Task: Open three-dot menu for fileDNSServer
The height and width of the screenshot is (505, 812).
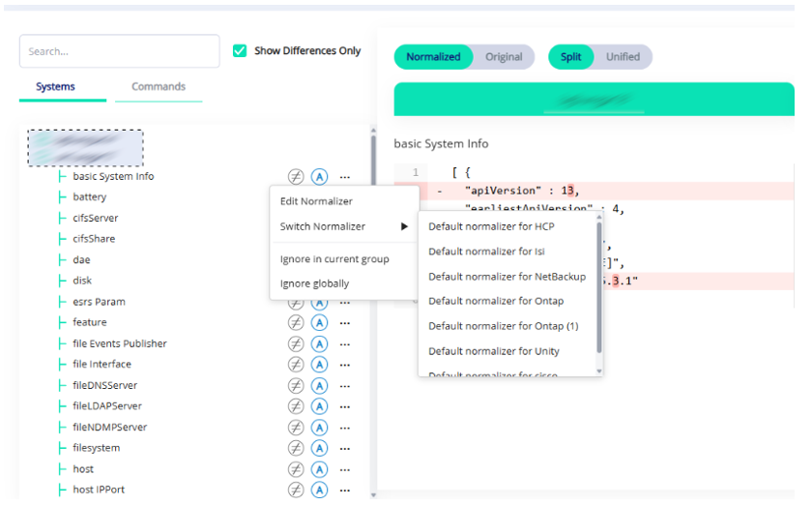Action: point(345,386)
